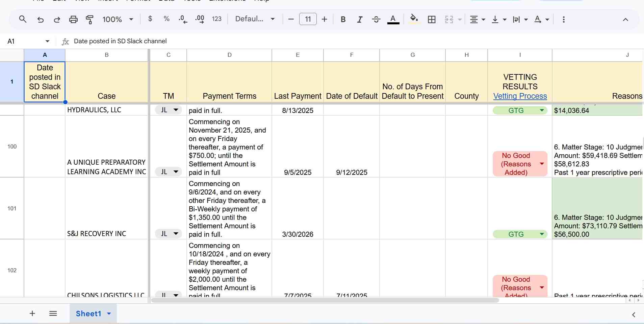
Task: Select last payment cell 3/30/2026
Action: pos(298,208)
